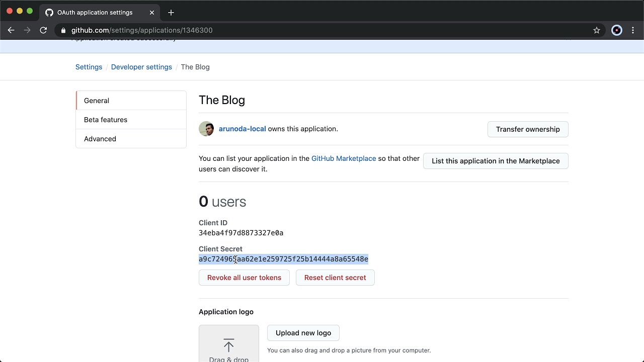Click Transfer ownership button
644x362 pixels.
(528, 129)
